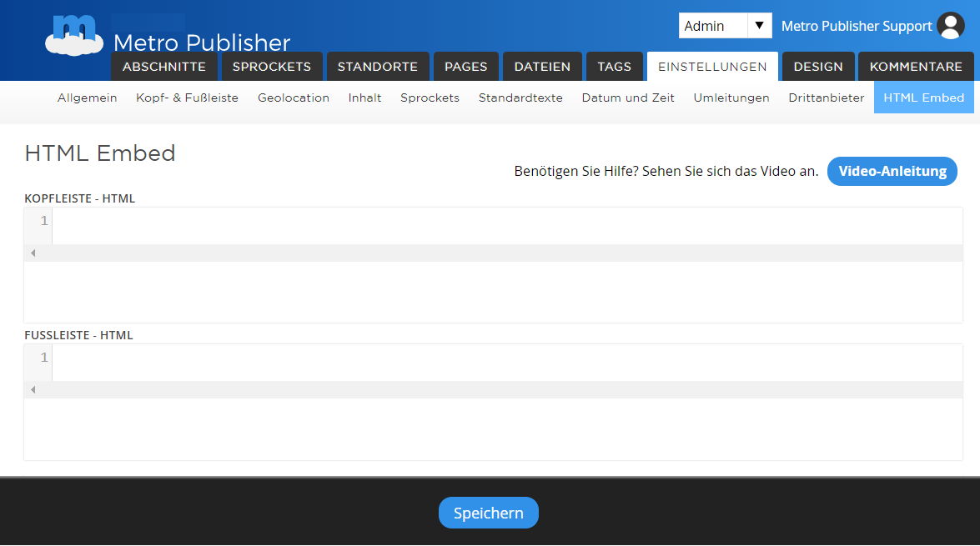Click Fussleiste editor scrollbar left arrow
This screenshot has height=546, width=980.
pos(33,390)
